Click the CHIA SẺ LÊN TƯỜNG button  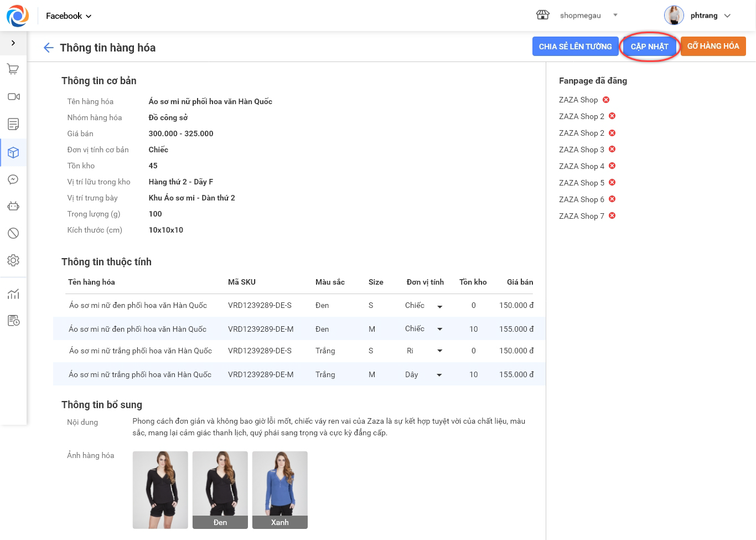coord(575,47)
